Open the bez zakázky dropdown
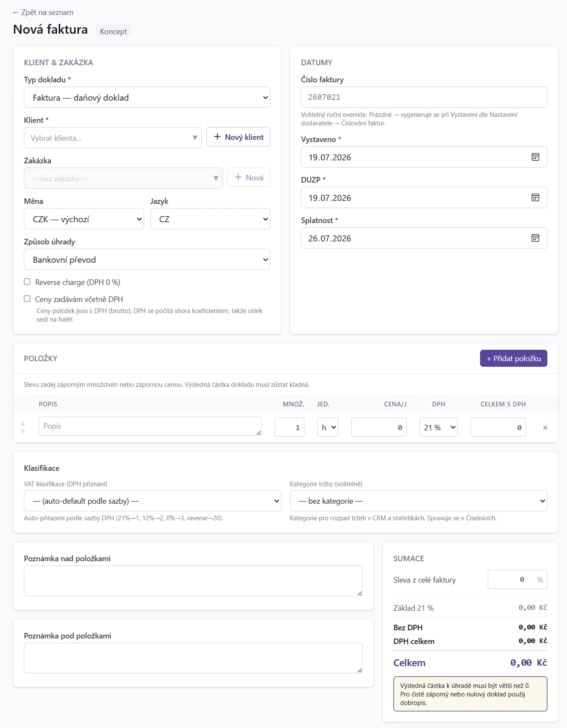This screenshot has width=567, height=728. pyautogui.click(x=123, y=178)
